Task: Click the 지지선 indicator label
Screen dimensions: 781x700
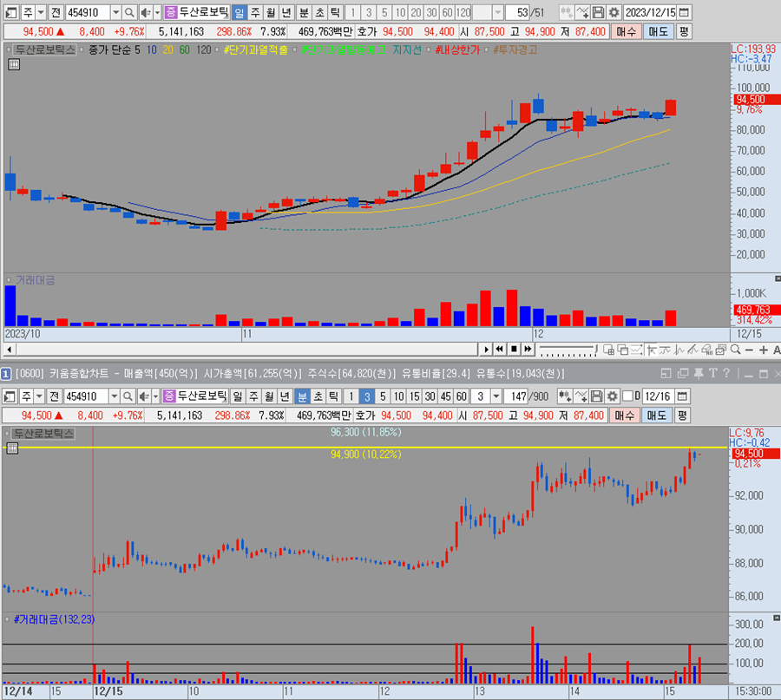Action: click(x=407, y=49)
